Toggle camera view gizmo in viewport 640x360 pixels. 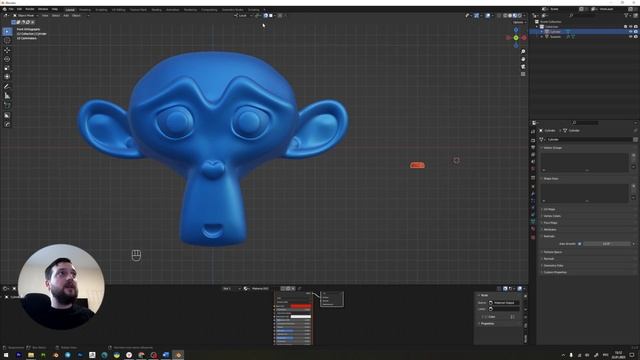(523, 67)
